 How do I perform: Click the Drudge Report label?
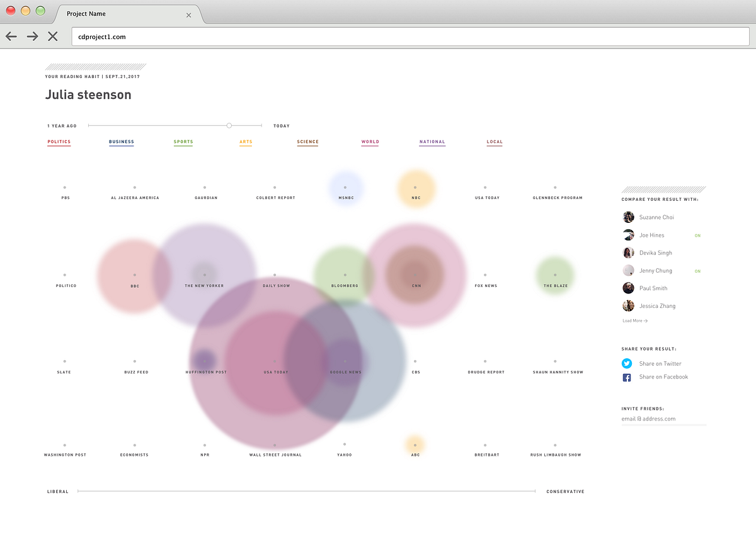[486, 372]
